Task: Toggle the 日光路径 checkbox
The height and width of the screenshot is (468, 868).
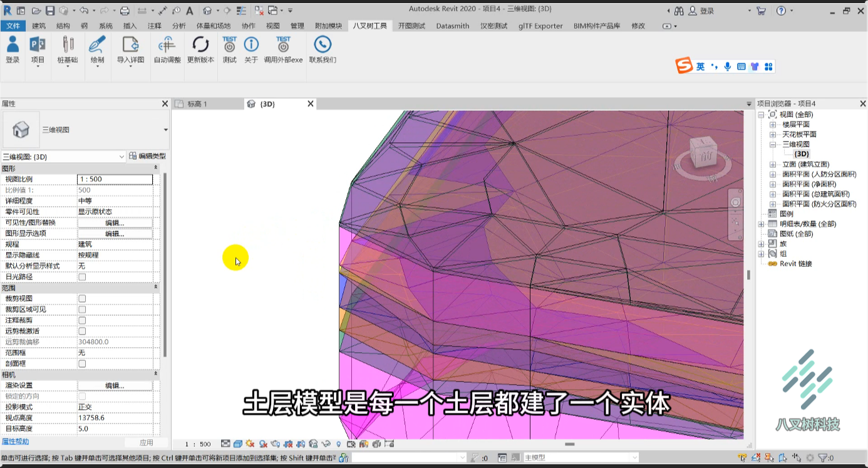Action: coord(82,277)
